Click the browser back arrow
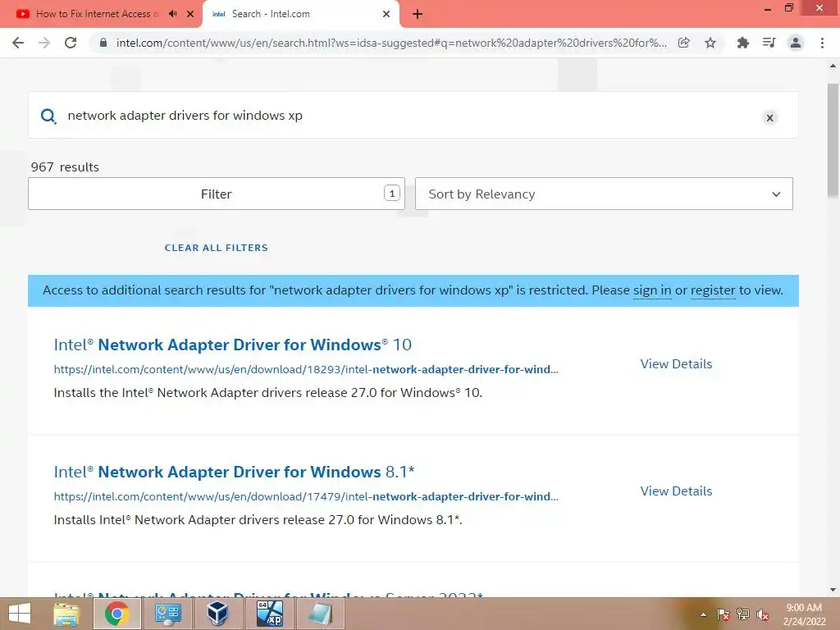840x630 pixels. click(x=18, y=43)
